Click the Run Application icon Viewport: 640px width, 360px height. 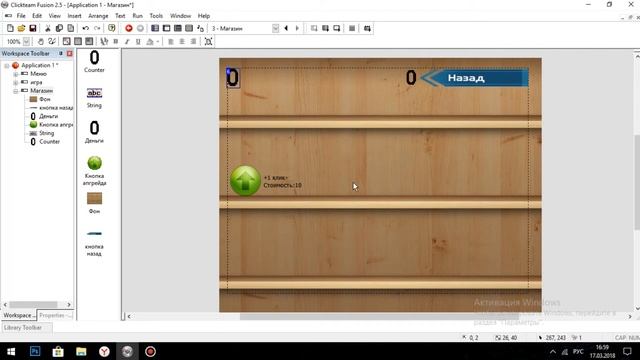[x=325, y=28]
